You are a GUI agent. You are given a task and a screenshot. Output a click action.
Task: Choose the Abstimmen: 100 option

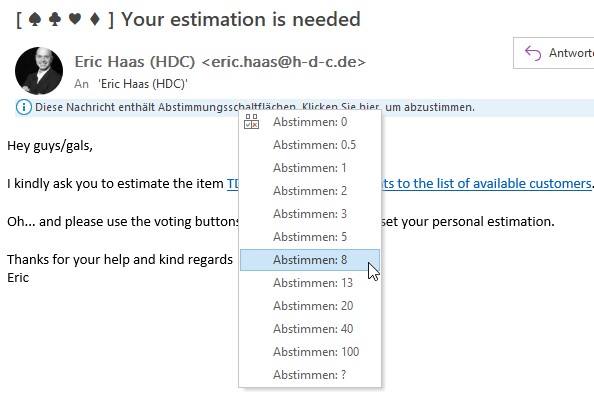coord(310,352)
